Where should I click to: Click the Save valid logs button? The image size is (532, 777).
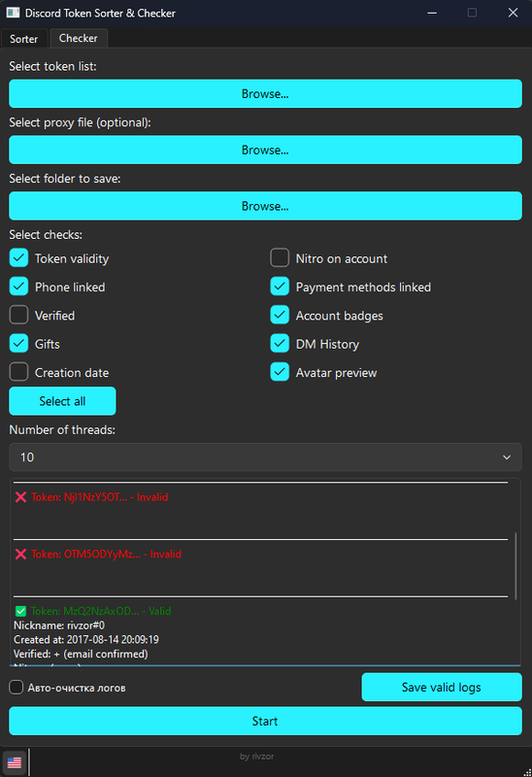coord(442,688)
